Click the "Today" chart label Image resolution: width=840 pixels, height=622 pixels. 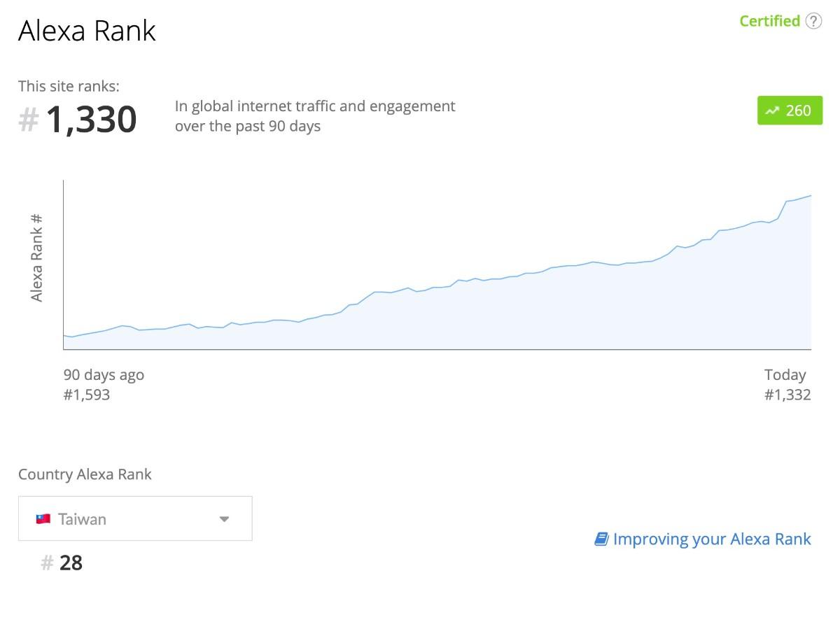(785, 374)
